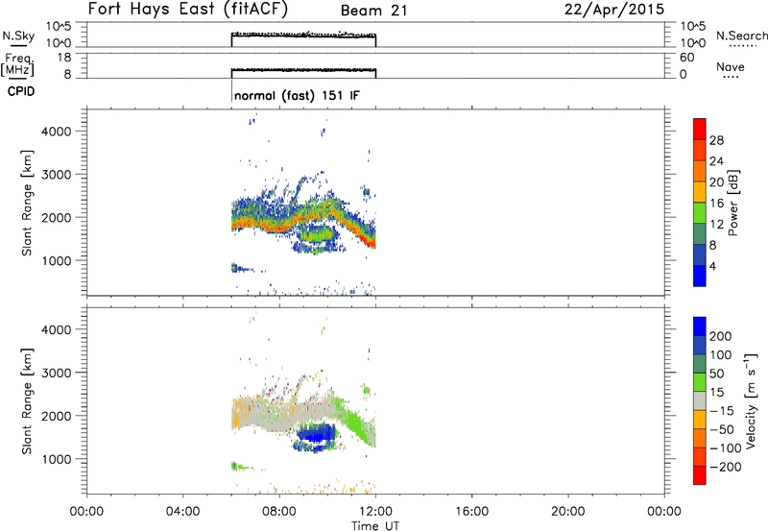Screen dimensions: 768x532
Task: Click the '-200' value on the Velocity colorbar
Action: (x=726, y=467)
